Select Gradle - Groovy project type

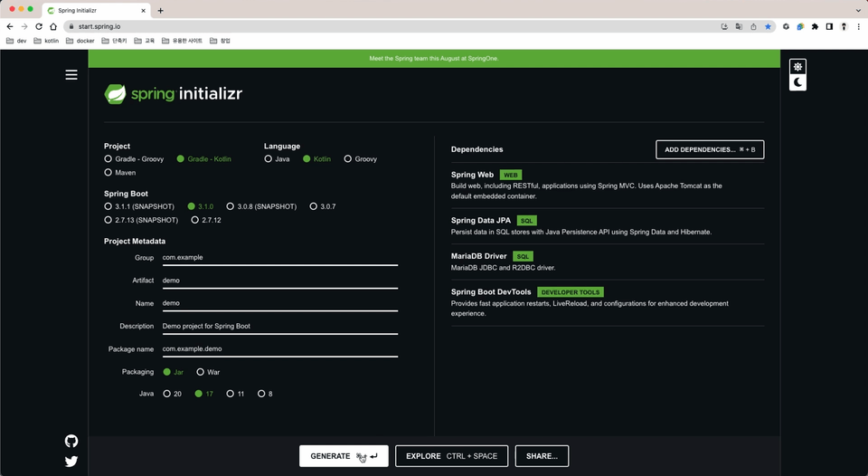135,159
